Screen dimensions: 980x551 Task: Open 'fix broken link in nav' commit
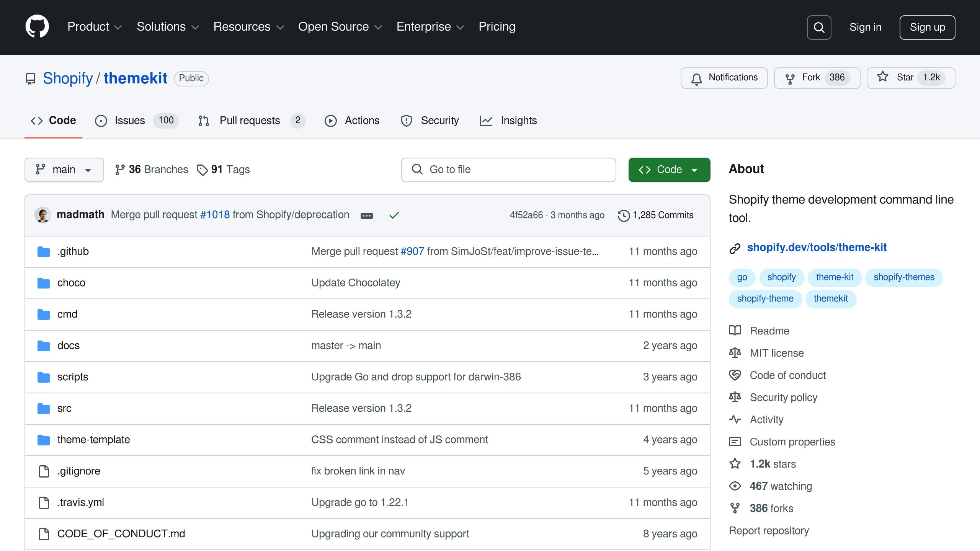(358, 471)
